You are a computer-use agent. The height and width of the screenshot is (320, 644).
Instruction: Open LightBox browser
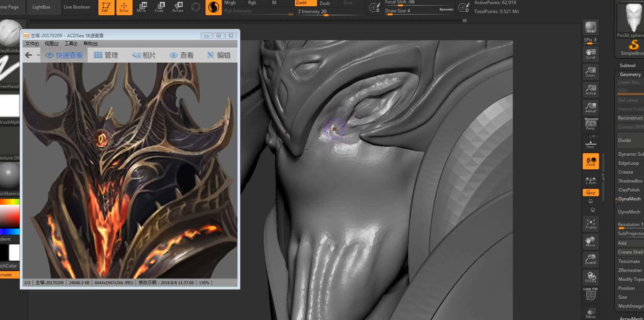(41, 7)
